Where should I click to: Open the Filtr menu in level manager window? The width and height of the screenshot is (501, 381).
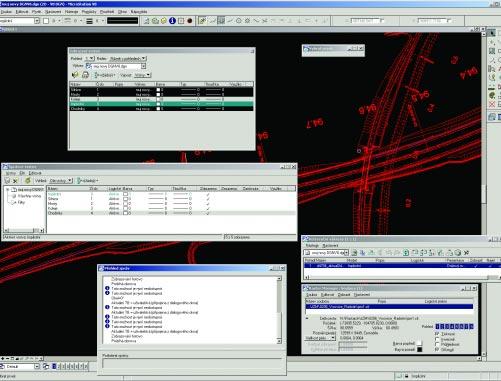coord(22,173)
